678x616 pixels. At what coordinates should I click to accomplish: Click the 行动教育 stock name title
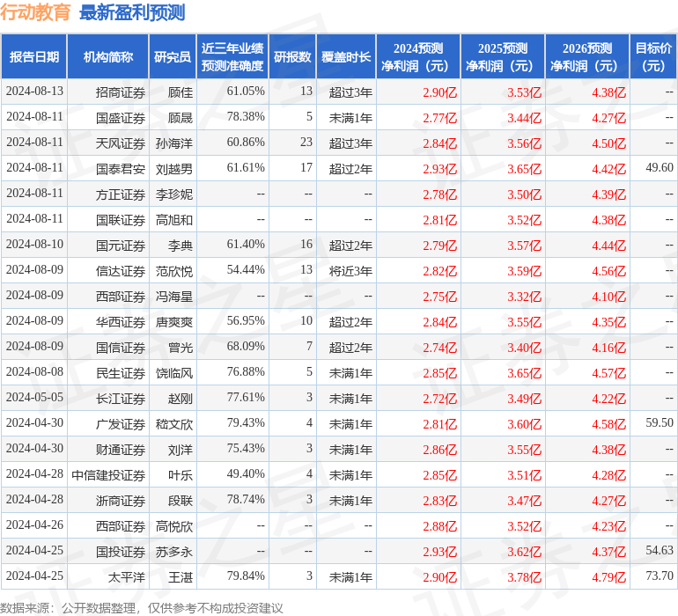coord(36,12)
